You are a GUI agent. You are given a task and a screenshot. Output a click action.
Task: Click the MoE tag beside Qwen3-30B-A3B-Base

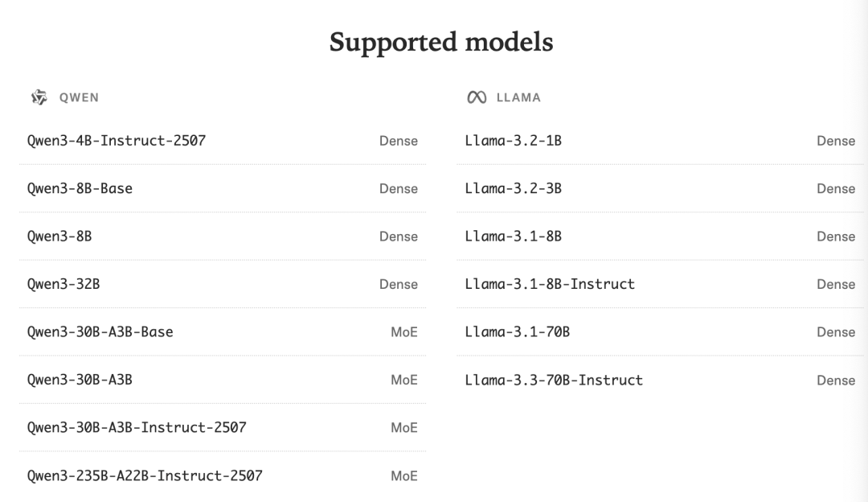[404, 332]
